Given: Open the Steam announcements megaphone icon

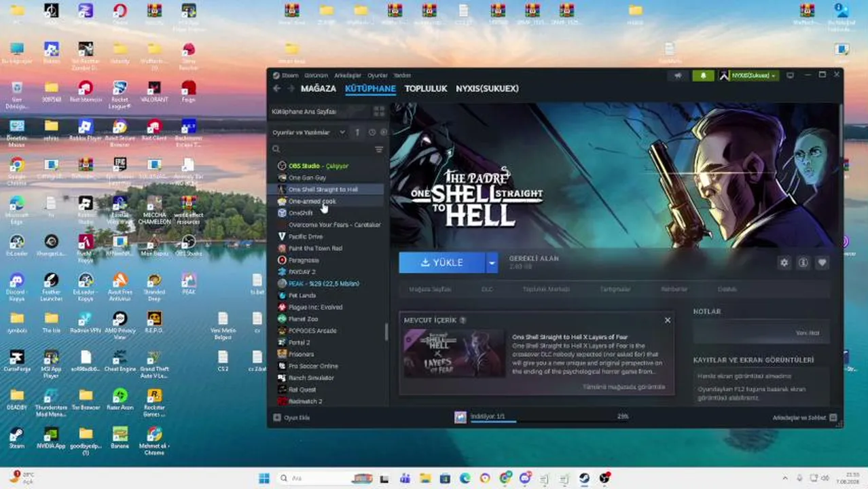Looking at the screenshot, I should 677,75.
